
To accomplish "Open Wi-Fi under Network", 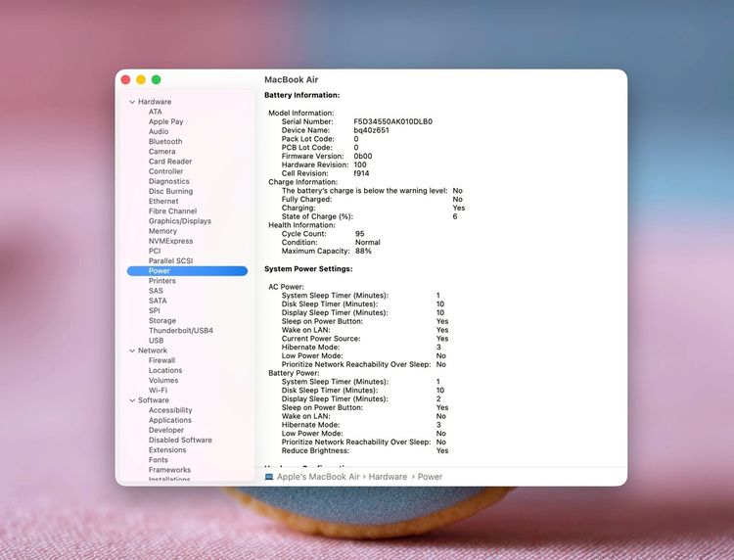I will pos(158,390).
